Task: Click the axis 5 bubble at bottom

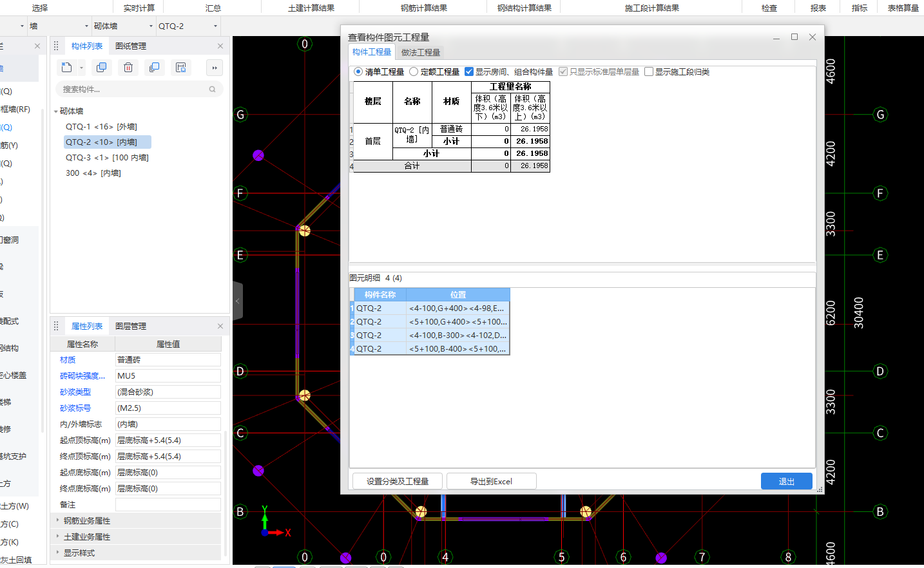Action: tap(561, 557)
